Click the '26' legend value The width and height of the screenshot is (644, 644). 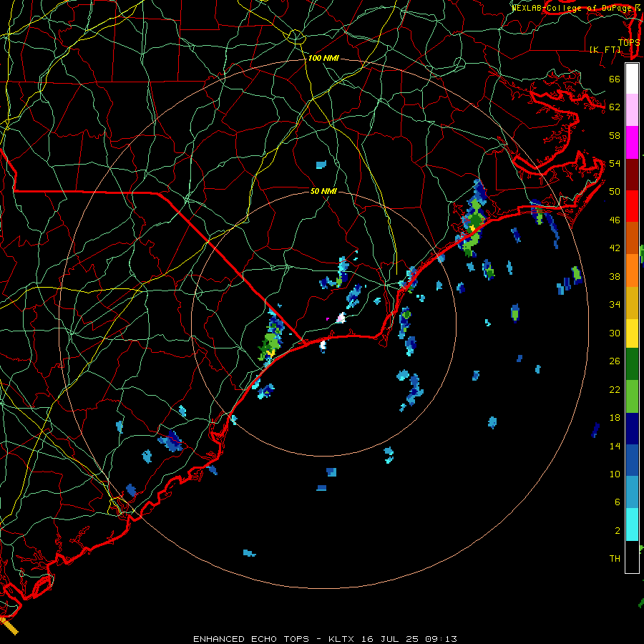pyautogui.click(x=615, y=361)
